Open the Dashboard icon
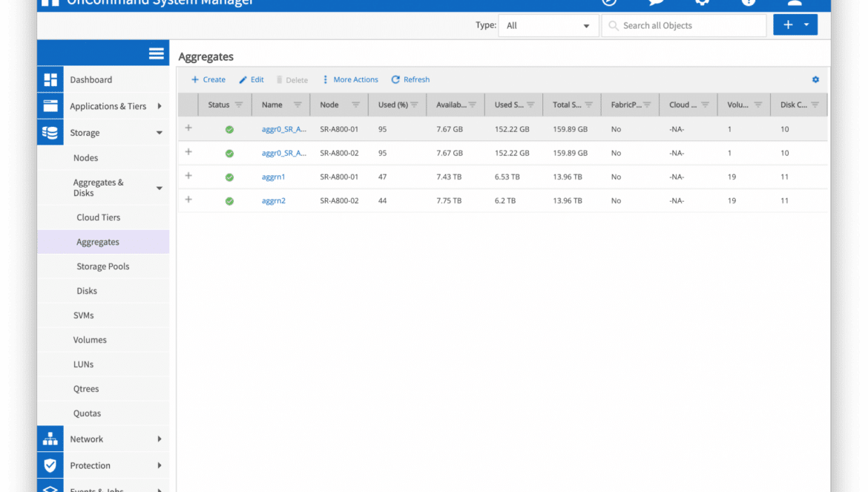 (x=50, y=79)
